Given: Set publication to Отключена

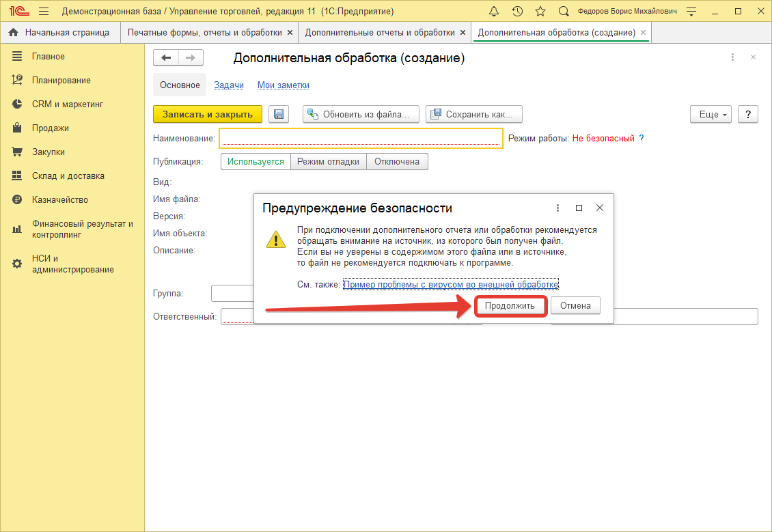Looking at the screenshot, I should point(397,162).
